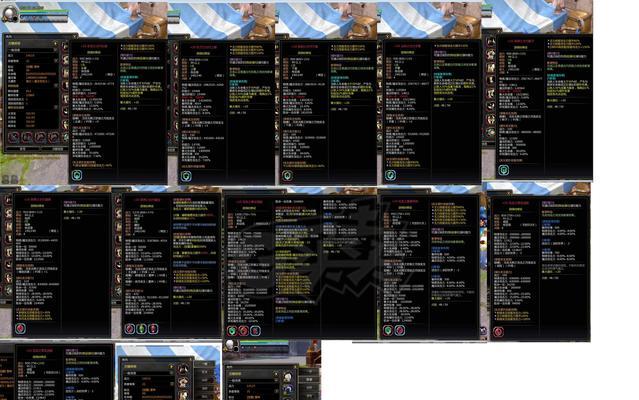Collapse the third stat section in the top-left panel
The width and height of the screenshot is (639, 400).
coord(56,107)
